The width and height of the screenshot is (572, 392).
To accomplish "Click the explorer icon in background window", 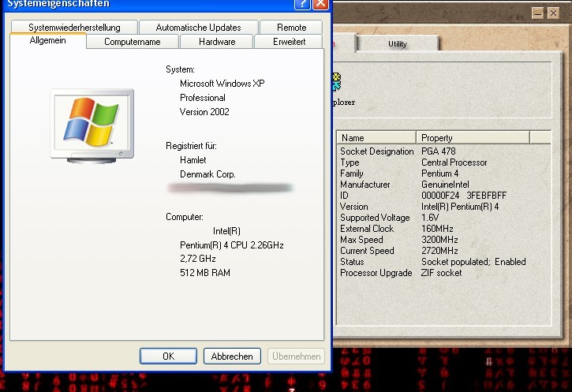I will (336, 82).
